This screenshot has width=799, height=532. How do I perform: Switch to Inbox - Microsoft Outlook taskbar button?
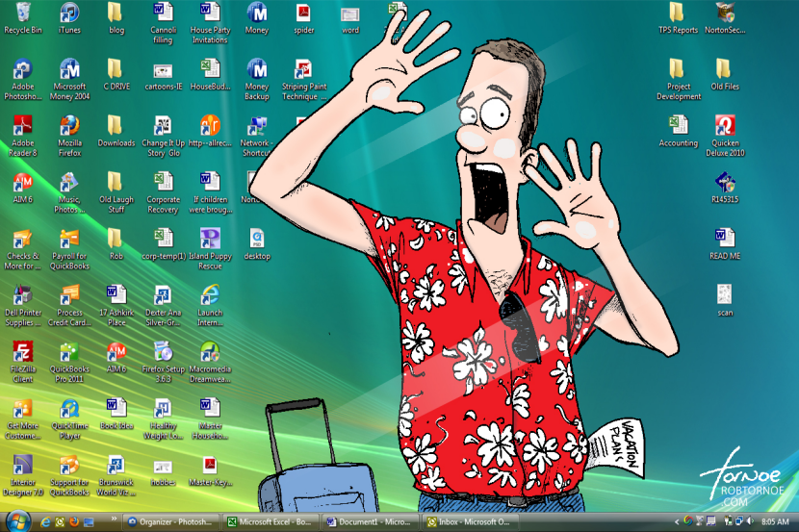point(468,521)
